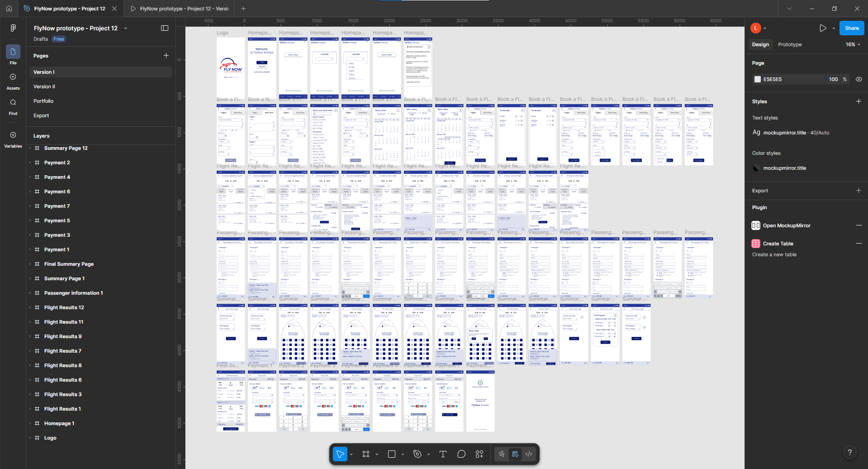
Task: Click Create Table plugin
Action: point(778,244)
